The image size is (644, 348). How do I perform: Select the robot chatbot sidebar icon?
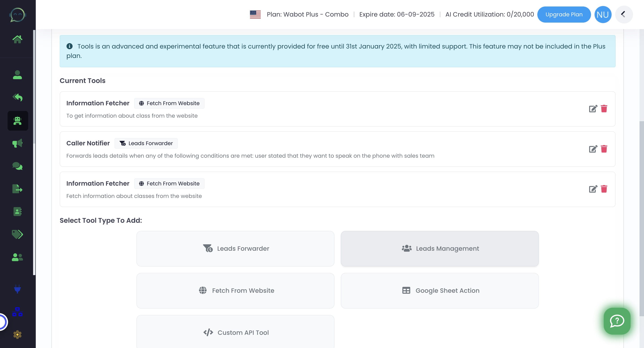pyautogui.click(x=17, y=121)
